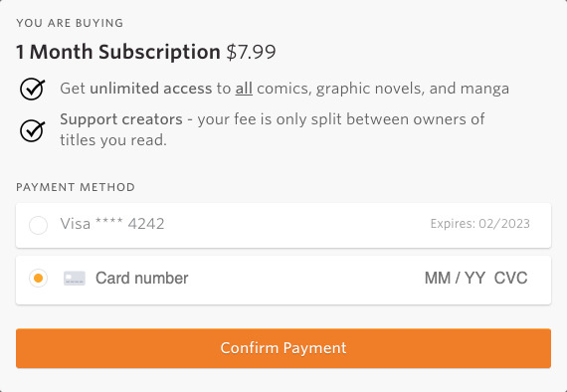Confirm Payment with the orange button
Image resolution: width=567 pixels, height=392 pixels.
[283, 348]
